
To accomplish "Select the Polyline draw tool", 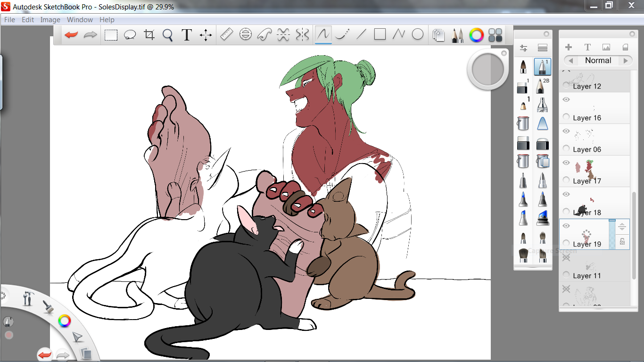I will click(399, 34).
